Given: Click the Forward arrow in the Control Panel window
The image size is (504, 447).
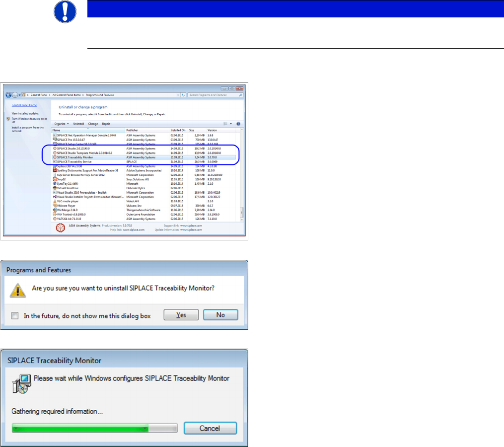Looking at the screenshot, I should pos(15,95).
